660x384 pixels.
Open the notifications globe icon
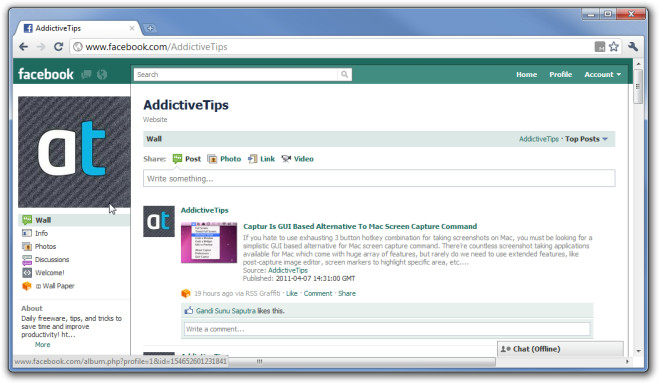102,75
